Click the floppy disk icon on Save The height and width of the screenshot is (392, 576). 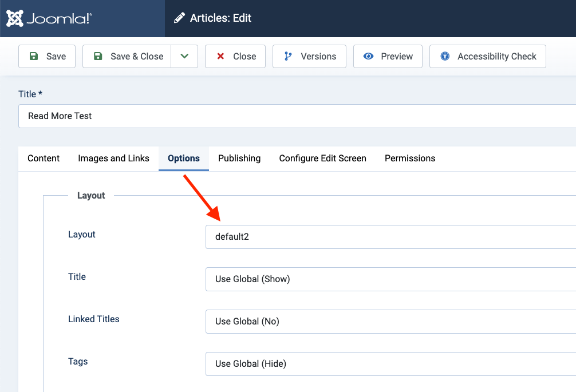pos(34,56)
